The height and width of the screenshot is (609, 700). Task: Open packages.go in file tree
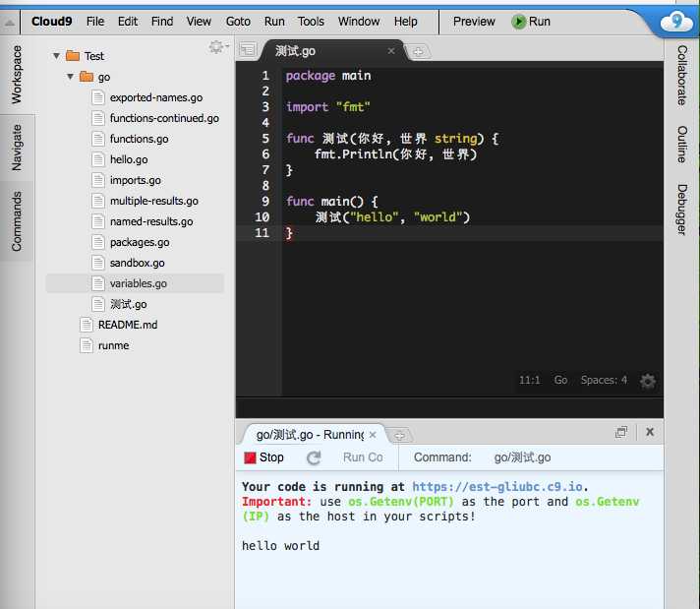pos(140,242)
